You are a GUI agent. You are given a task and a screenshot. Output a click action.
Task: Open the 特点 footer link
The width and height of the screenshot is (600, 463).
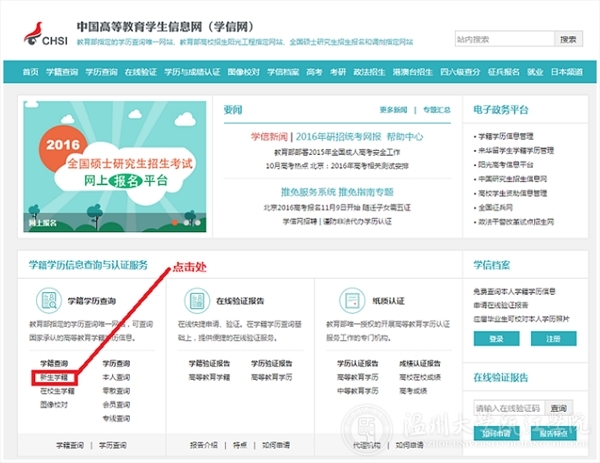tap(240, 445)
